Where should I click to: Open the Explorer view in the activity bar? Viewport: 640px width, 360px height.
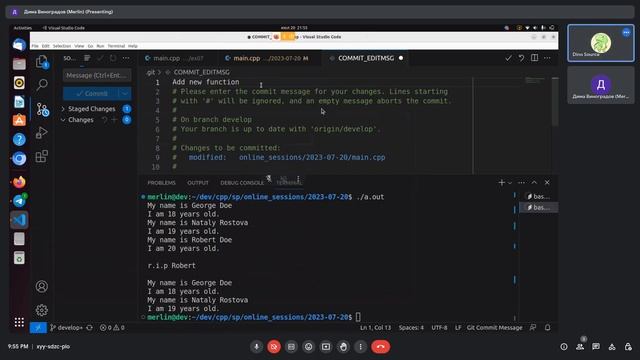42,62
